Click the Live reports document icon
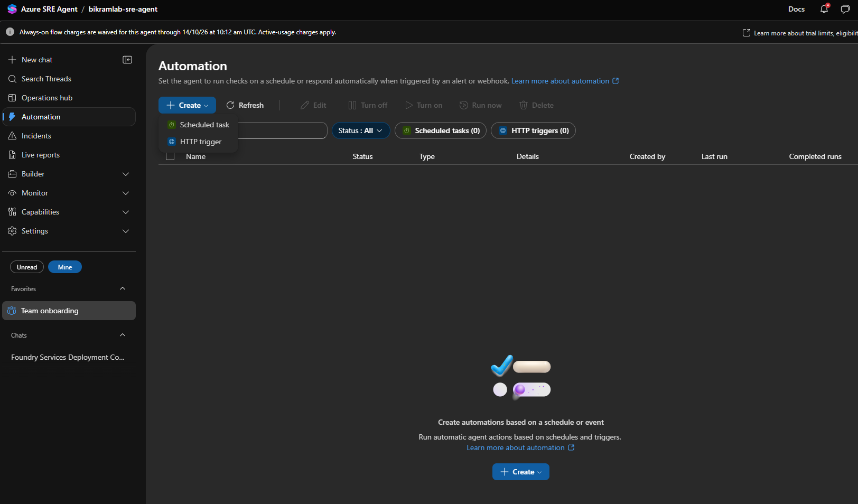858x504 pixels. point(12,155)
